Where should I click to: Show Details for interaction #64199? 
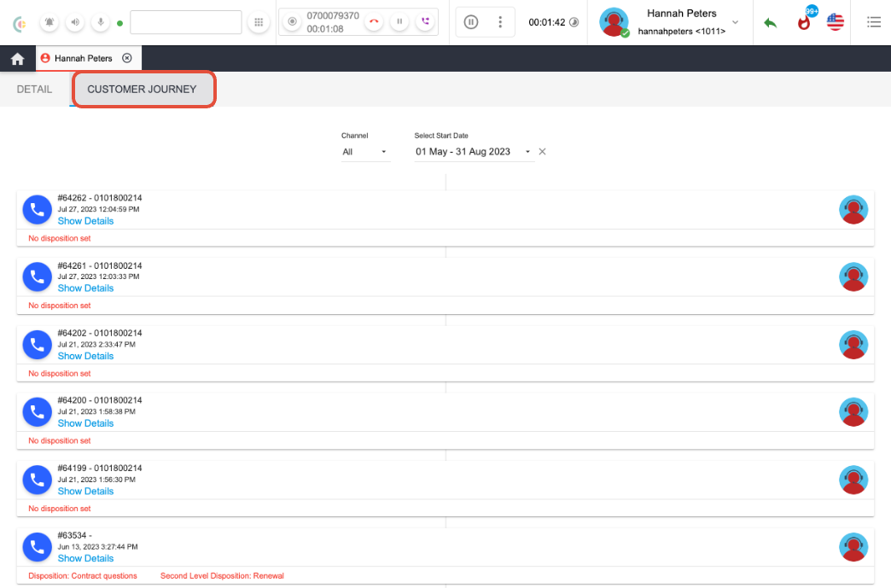86,491
